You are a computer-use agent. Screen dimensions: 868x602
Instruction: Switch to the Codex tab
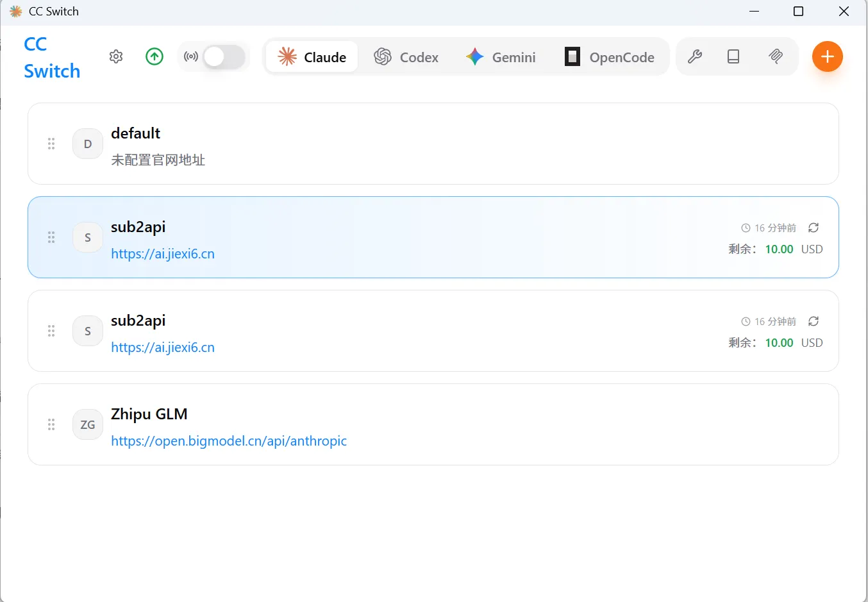pos(406,57)
